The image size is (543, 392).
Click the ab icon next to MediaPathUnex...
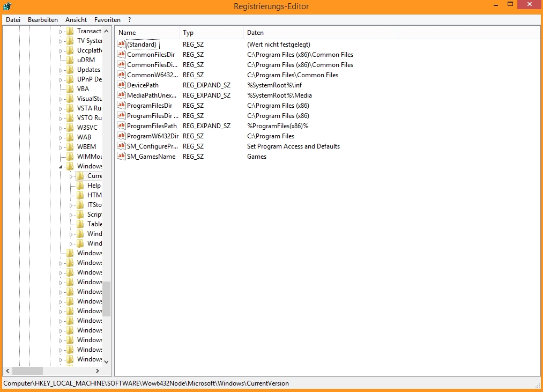coord(121,95)
